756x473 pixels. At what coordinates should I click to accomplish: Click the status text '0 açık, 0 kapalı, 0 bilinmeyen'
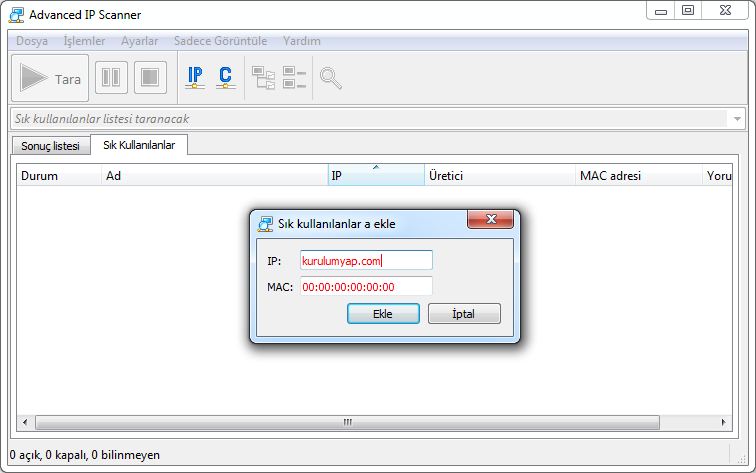tap(85, 455)
